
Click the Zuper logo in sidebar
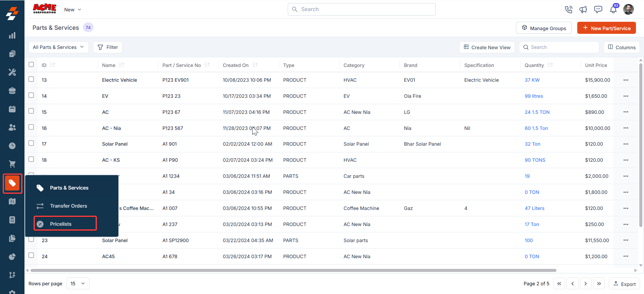[12, 13]
